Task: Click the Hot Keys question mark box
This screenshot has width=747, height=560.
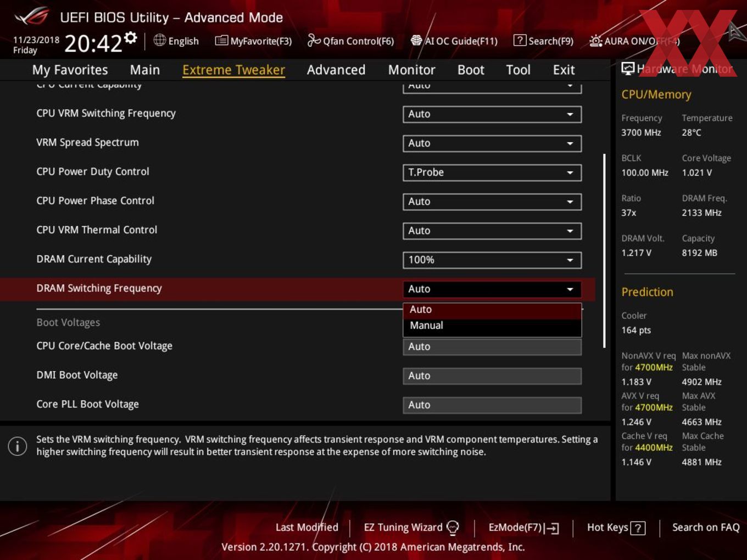Action: click(x=638, y=528)
